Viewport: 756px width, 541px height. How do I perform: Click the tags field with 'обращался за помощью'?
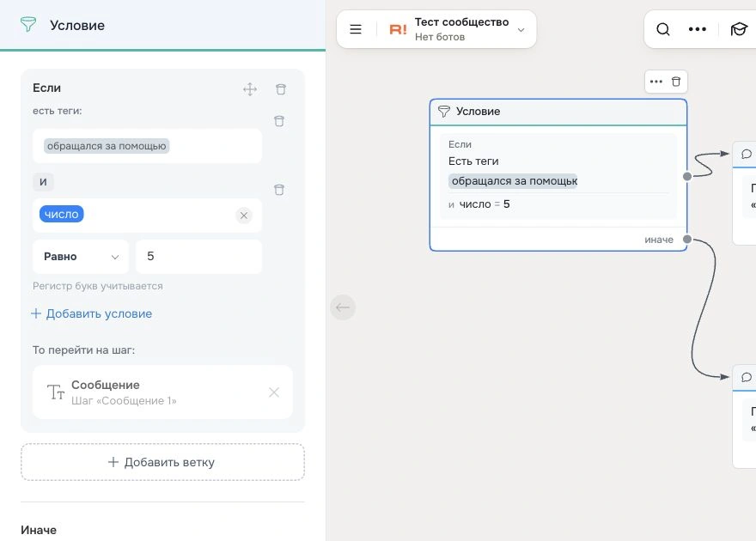pos(147,146)
